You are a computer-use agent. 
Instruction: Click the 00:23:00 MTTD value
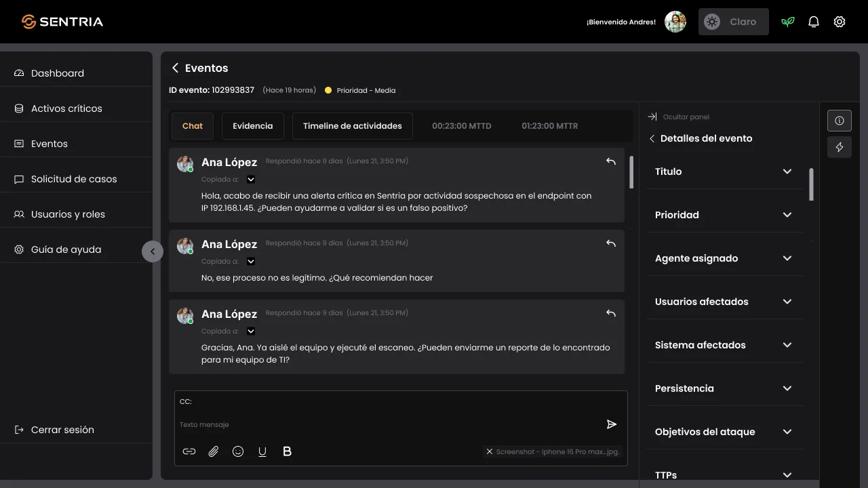(x=462, y=126)
